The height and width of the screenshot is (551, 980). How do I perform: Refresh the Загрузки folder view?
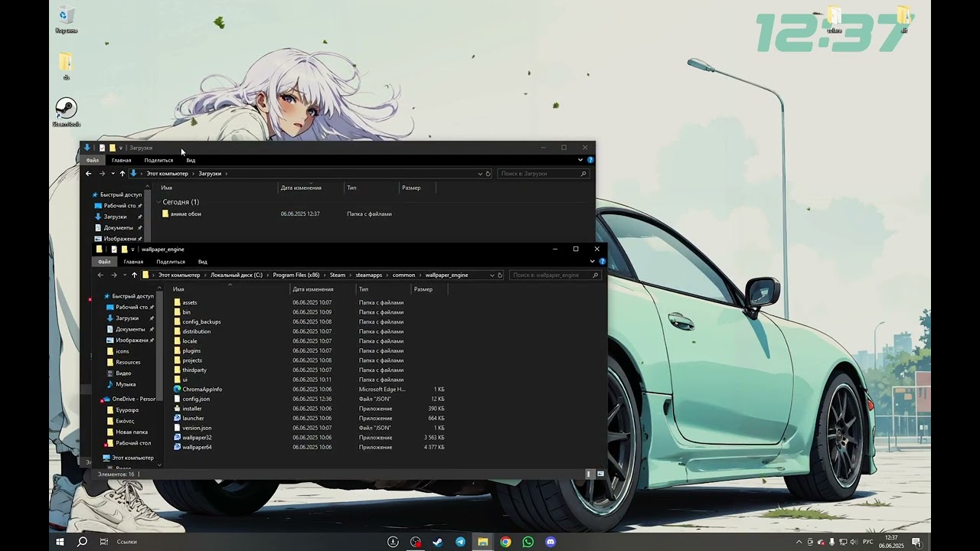(488, 174)
